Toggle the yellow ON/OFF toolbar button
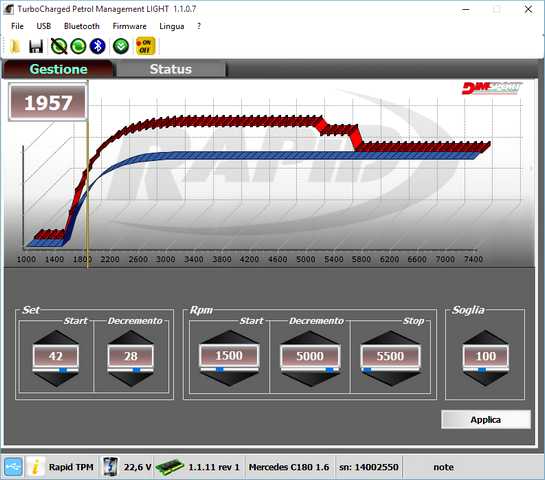The image size is (545, 480). pos(145,46)
